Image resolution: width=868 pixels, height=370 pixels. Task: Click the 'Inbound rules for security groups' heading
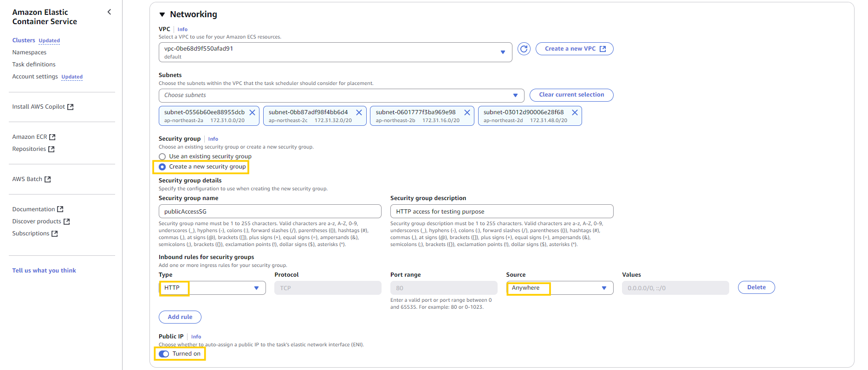coord(207,257)
